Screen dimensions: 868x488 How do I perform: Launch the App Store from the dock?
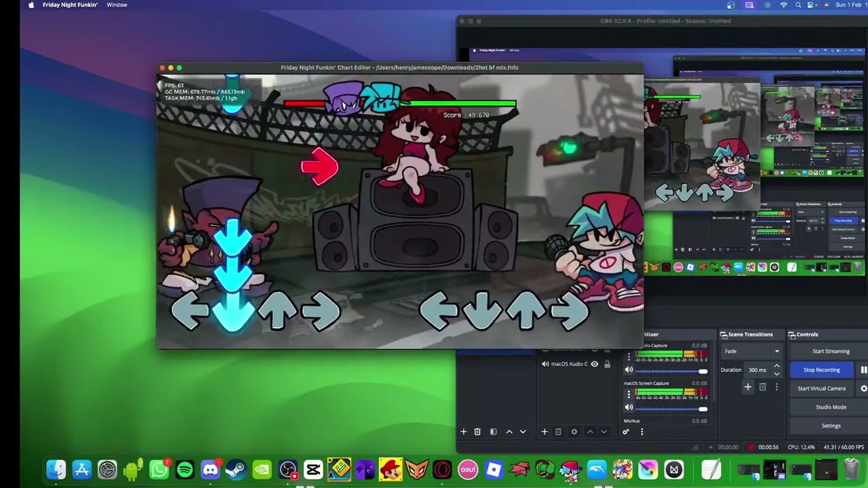[x=82, y=469]
